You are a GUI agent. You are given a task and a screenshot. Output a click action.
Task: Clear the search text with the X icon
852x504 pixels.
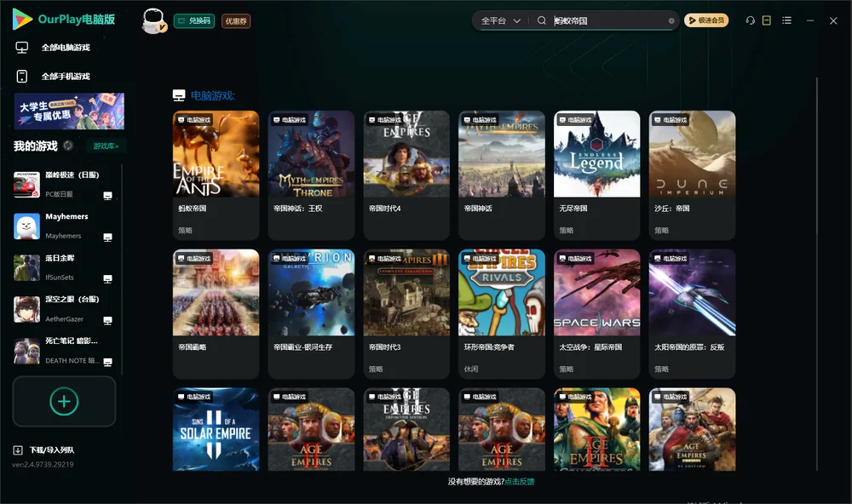pyautogui.click(x=671, y=20)
